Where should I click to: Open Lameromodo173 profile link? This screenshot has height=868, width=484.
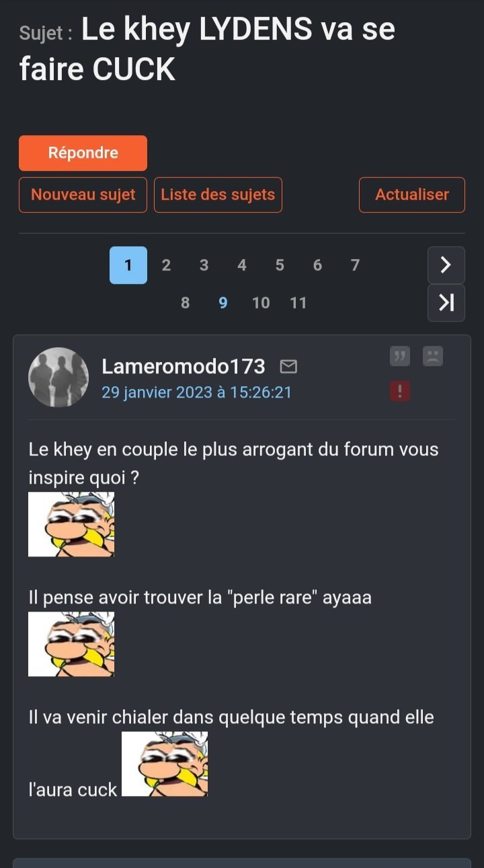pos(184,366)
